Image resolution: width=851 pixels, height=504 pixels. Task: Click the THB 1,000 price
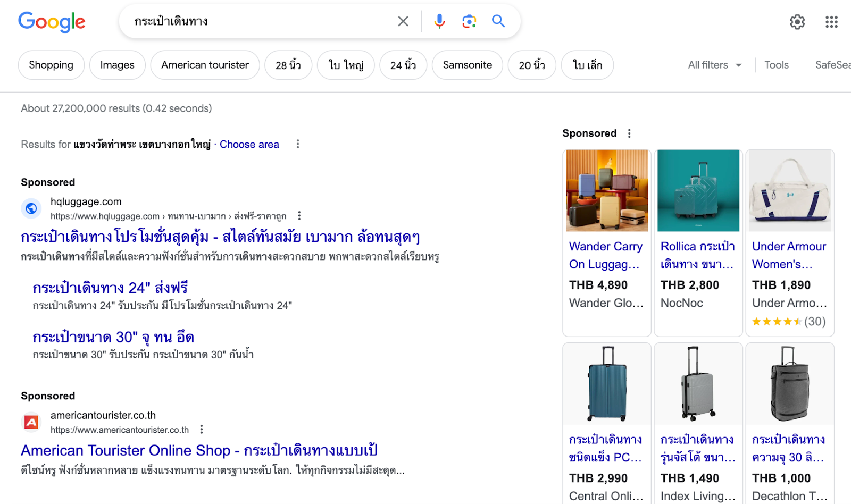(x=781, y=478)
